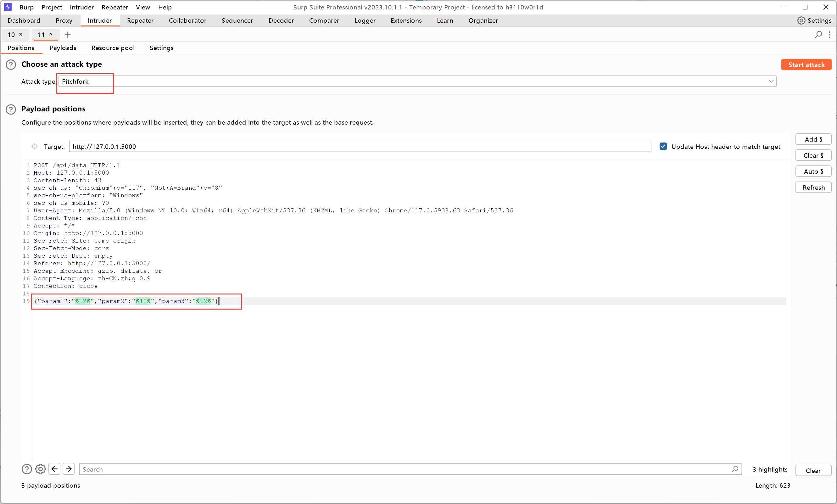Click the Burp Suite logo icon
The image size is (837, 504).
(8, 7)
